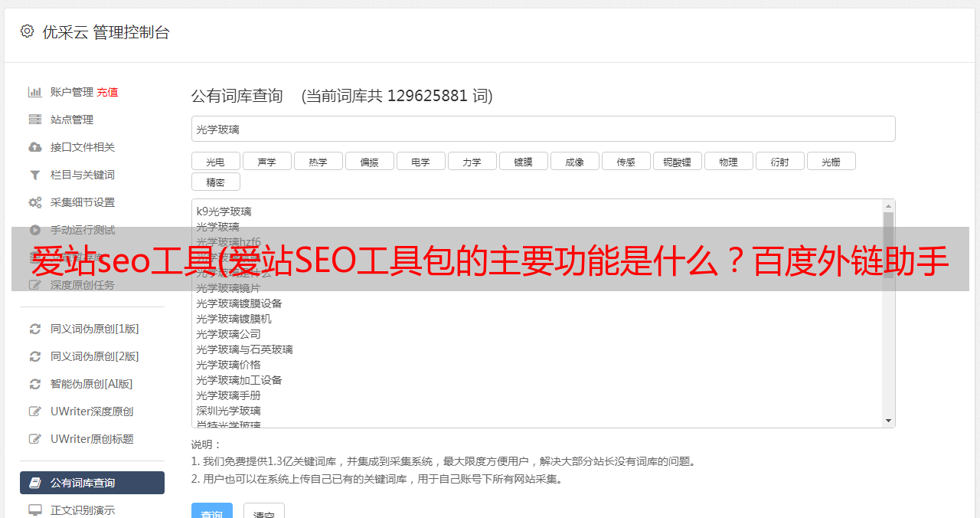Choose the 成像 tag button
This screenshot has width=980, height=518.
pyautogui.click(x=574, y=161)
